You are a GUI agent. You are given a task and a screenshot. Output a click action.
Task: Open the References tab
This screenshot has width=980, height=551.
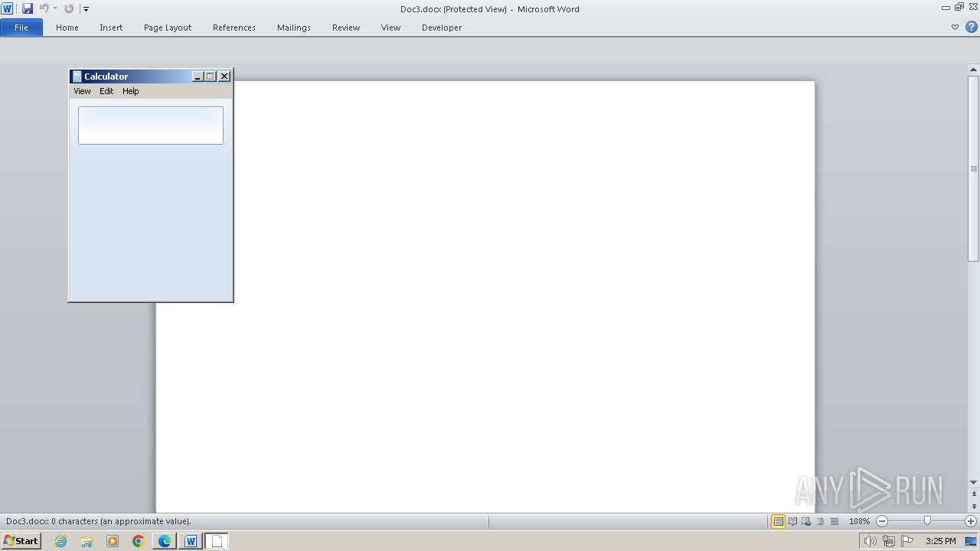(234, 28)
